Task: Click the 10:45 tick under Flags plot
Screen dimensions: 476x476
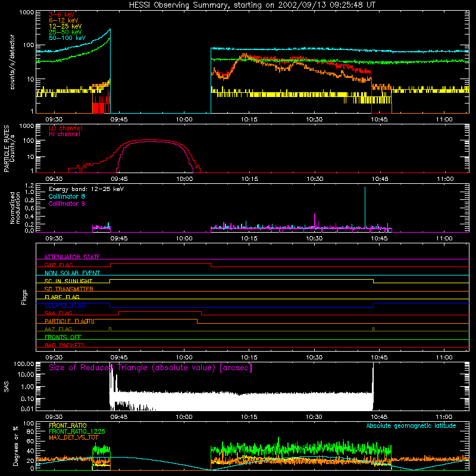Action: click(379, 358)
